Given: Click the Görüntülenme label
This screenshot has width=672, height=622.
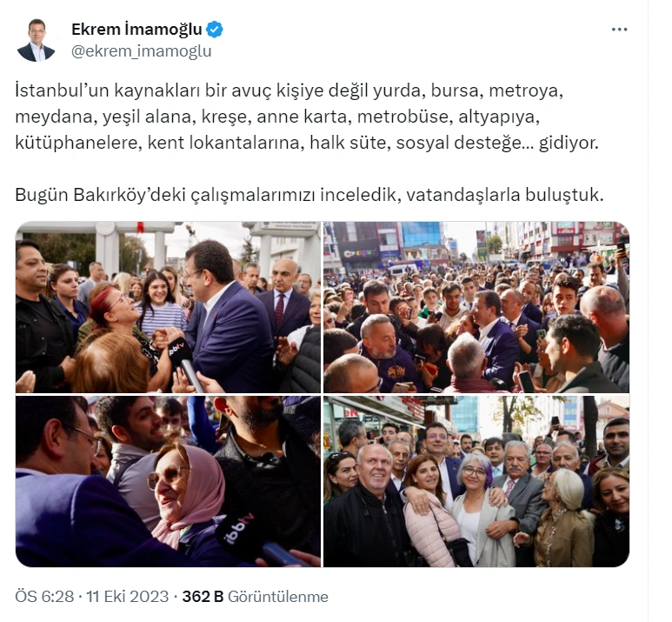Looking at the screenshot, I should 277,597.
